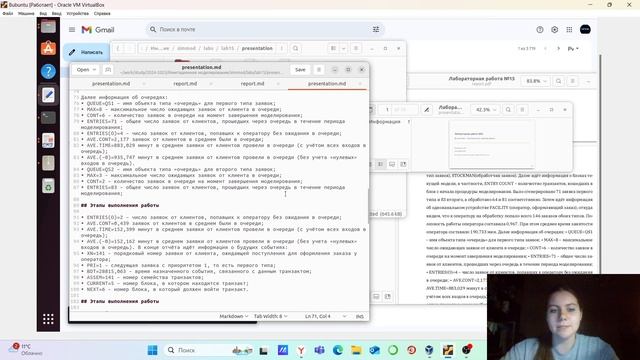
Task: Show Applications grid in Ubuntu dock
Action: [x=48, y=319]
